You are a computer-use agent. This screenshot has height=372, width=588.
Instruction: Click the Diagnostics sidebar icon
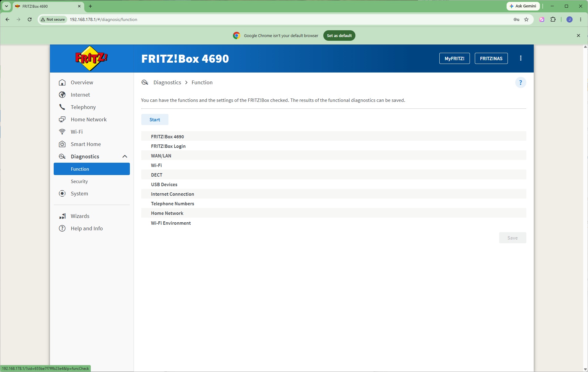[62, 157]
